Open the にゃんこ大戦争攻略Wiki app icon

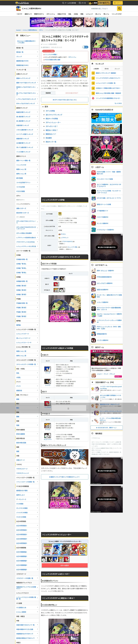(x=18, y=8)
